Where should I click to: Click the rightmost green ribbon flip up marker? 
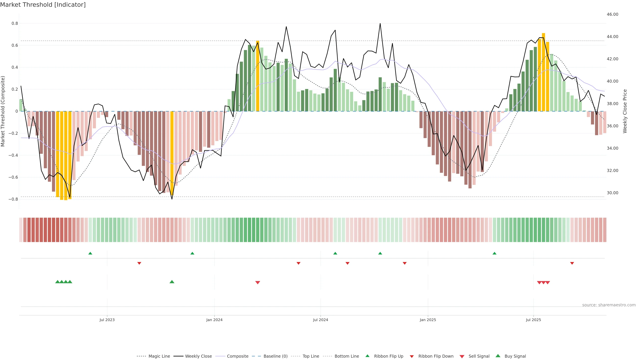pyautogui.click(x=494, y=253)
